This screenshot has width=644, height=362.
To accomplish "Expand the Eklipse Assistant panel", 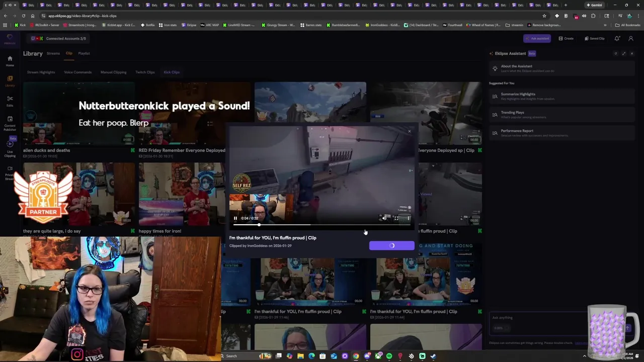I will 624,54.
